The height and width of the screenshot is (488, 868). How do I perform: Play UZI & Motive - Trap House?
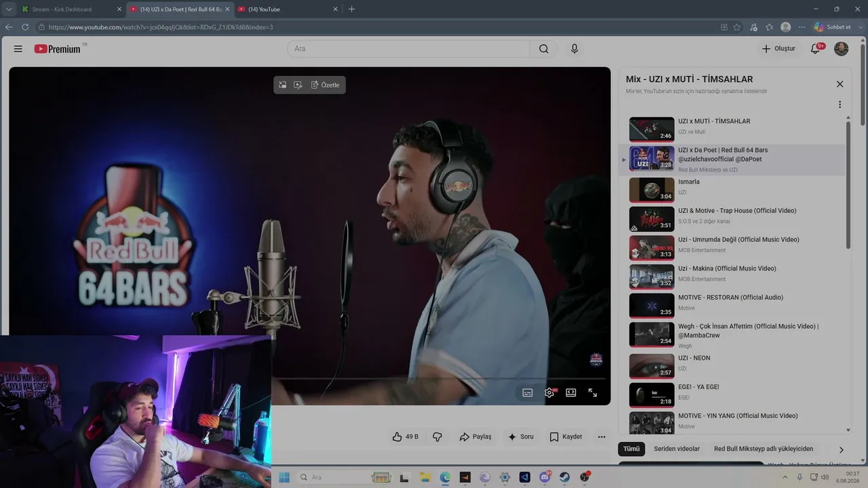[737, 211]
